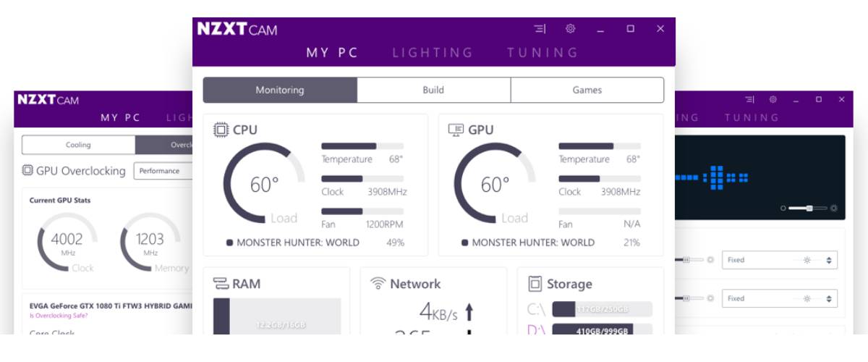Click the GPU '21%' usage value
This screenshot has width=868, height=362.
click(x=631, y=243)
